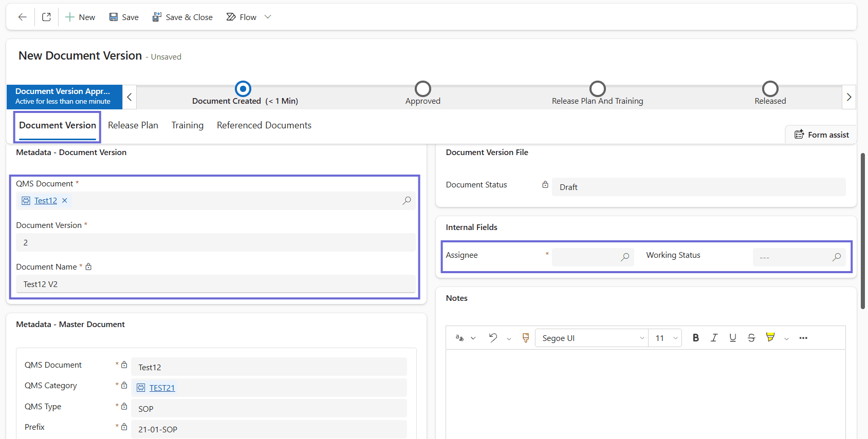This screenshot has height=439, width=868.
Task: Open the Referenced Documents tab
Action: 264,125
